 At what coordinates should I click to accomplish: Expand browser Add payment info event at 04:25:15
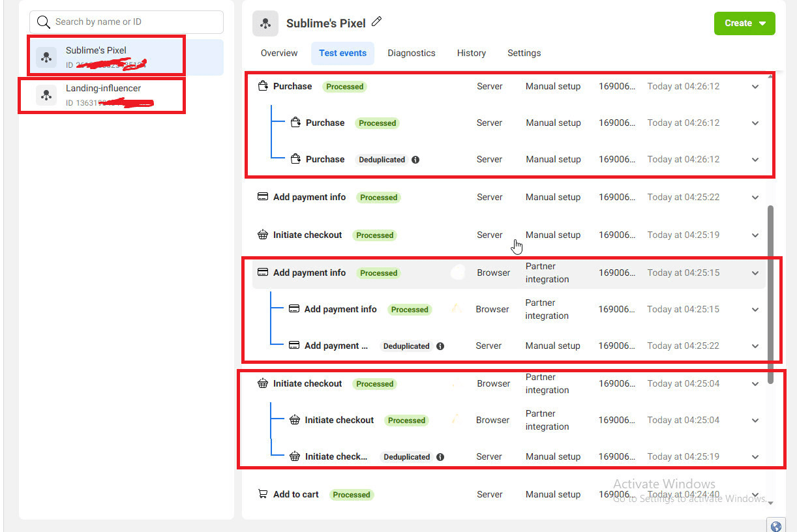point(755,273)
